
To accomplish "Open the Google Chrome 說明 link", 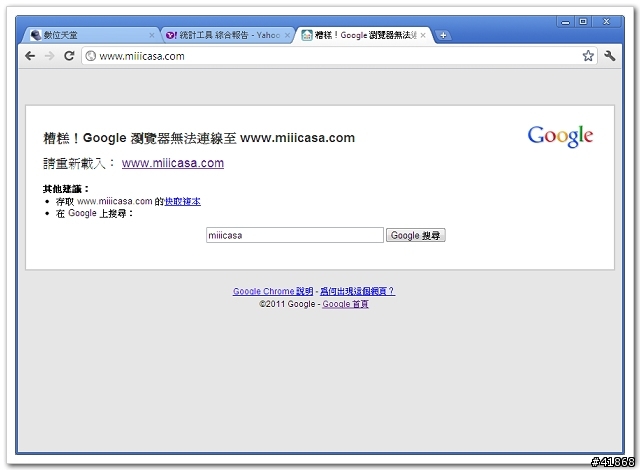I will pos(273,291).
